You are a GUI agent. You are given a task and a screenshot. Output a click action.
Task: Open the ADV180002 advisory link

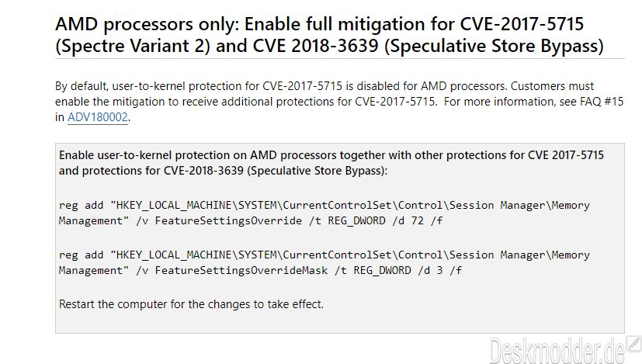point(98,117)
